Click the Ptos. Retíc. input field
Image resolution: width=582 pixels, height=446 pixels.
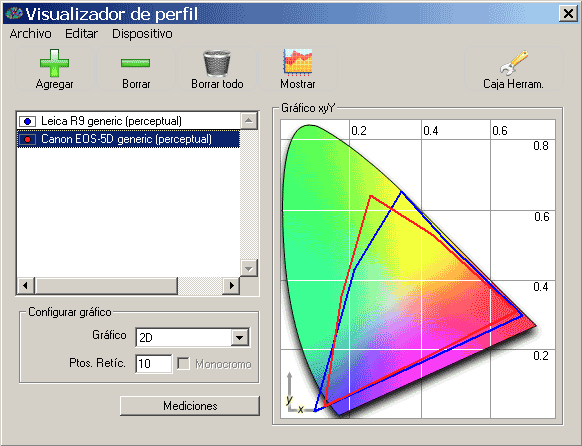pos(154,364)
